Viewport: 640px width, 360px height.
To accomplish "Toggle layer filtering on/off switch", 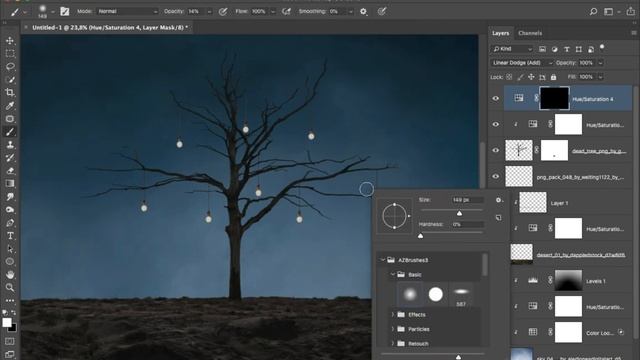I will (602, 47).
